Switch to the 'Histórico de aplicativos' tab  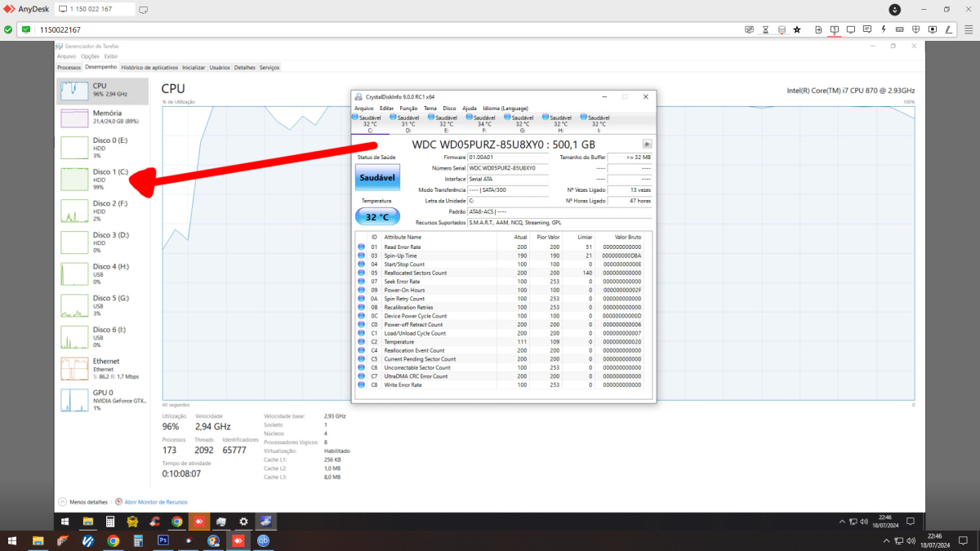click(x=149, y=68)
